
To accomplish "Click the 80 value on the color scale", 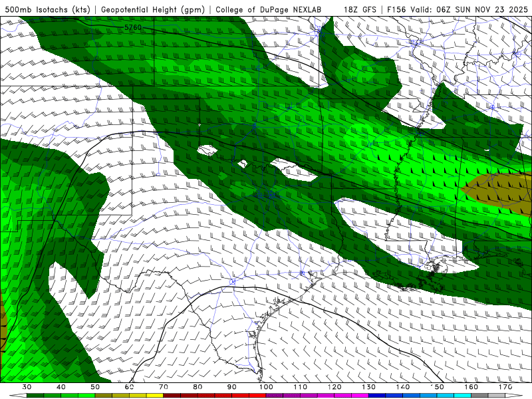I will 198,387.
